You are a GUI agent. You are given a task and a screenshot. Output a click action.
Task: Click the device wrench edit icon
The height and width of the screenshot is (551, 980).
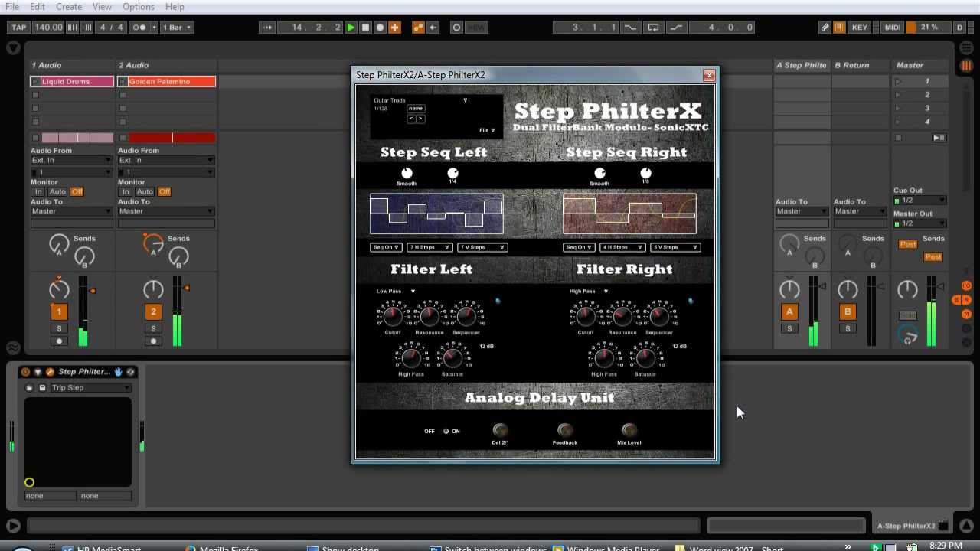[x=50, y=372]
